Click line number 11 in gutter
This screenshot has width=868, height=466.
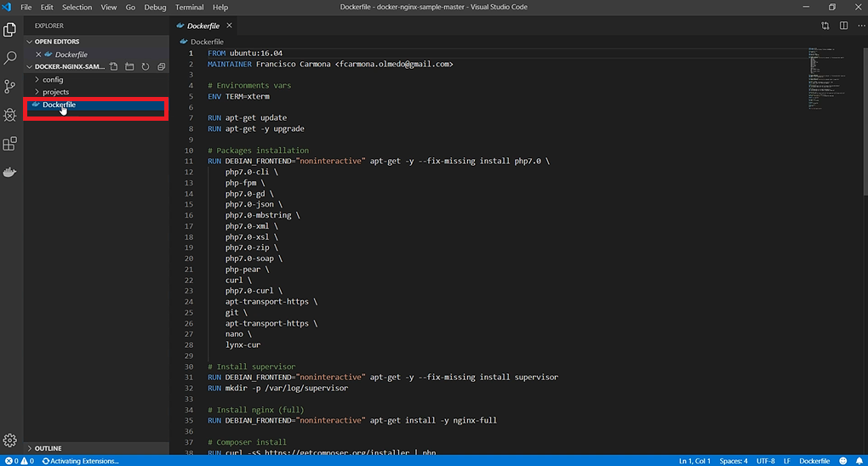point(189,161)
